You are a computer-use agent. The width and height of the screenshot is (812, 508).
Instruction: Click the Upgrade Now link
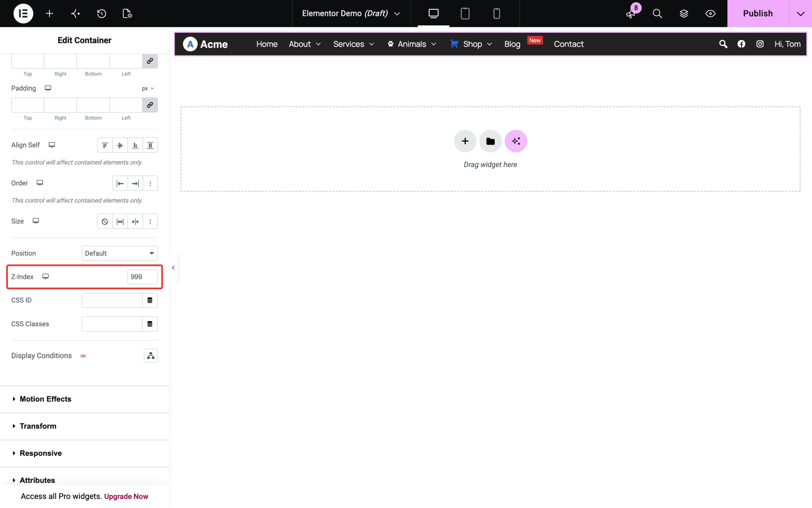point(126,496)
